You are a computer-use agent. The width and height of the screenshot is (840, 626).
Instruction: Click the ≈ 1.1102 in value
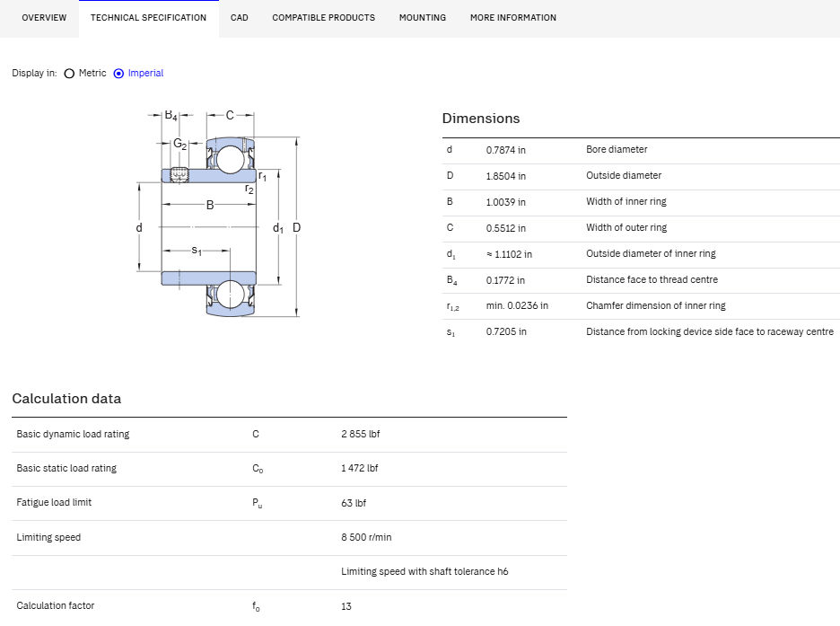509,254
